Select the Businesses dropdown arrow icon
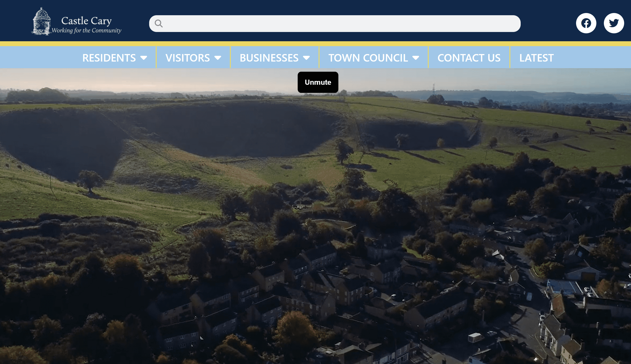The height and width of the screenshot is (364, 631). pyautogui.click(x=307, y=58)
